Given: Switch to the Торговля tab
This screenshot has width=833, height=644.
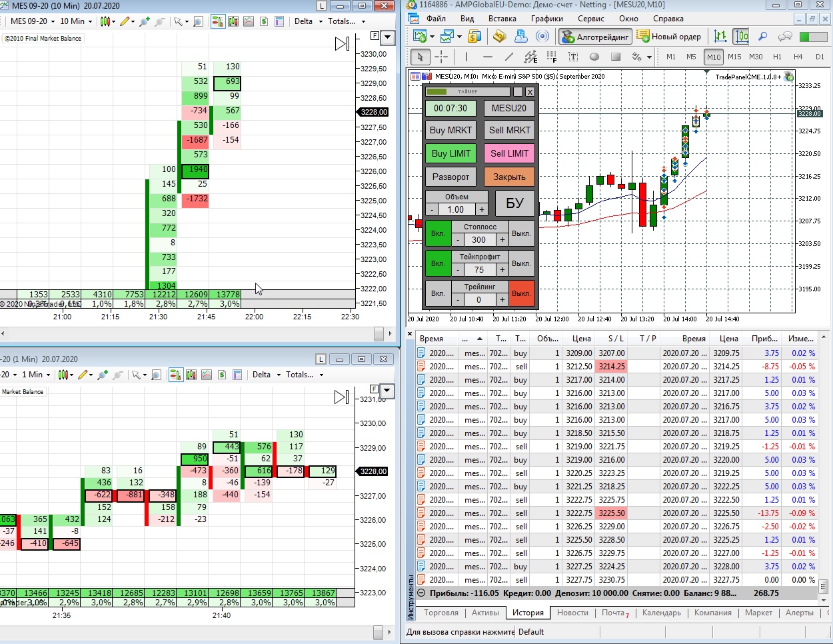Looking at the screenshot, I should pos(441,613).
